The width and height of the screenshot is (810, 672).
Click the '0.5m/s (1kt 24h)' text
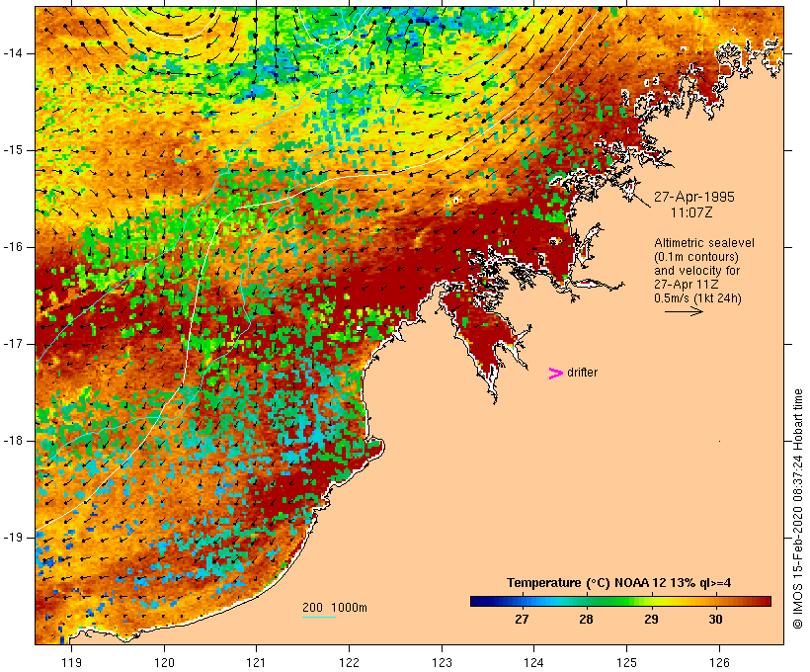tap(697, 298)
